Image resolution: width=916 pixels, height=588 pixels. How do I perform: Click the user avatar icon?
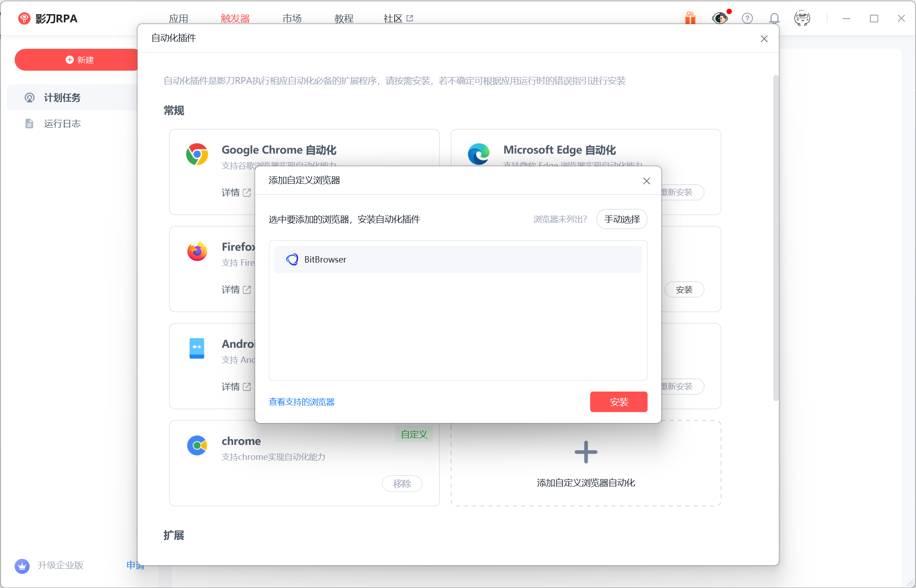(x=802, y=18)
